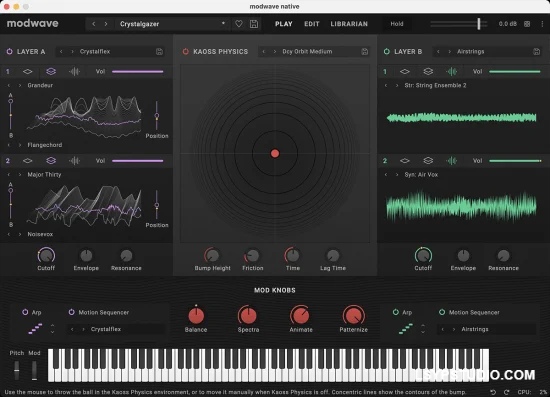
Task: Click the Bump Height knob
Action: click(212, 256)
